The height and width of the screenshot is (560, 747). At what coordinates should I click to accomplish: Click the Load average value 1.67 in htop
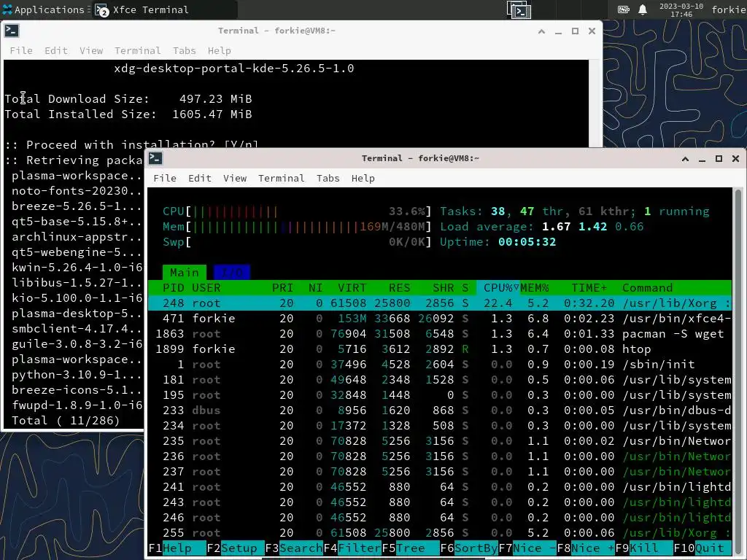point(557,227)
